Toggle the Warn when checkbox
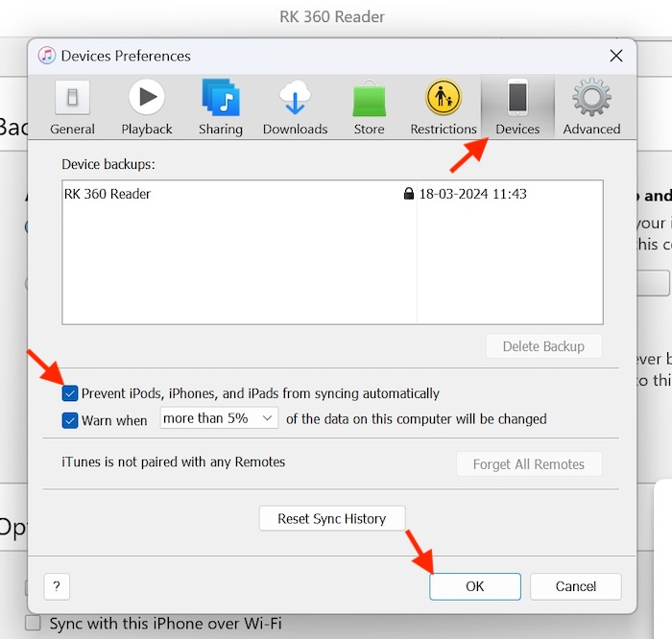The height and width of the screenshot is (639, 672). pos(70,420)
